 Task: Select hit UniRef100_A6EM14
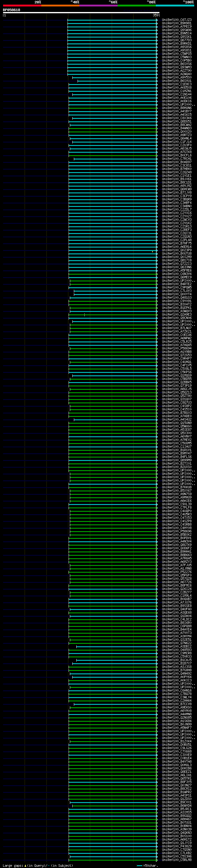(177, 247)
